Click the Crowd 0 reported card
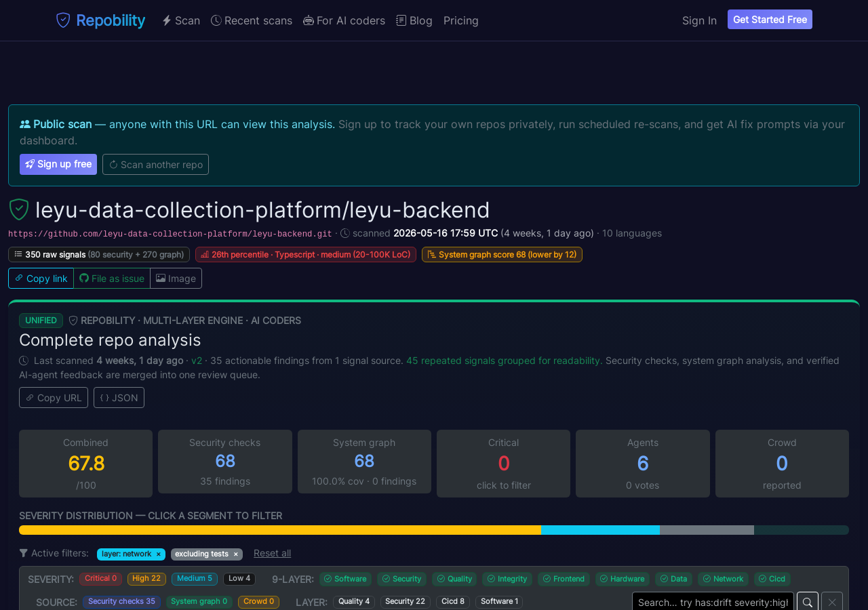Viewport: 868px width, 610px height. coord(782,464)
